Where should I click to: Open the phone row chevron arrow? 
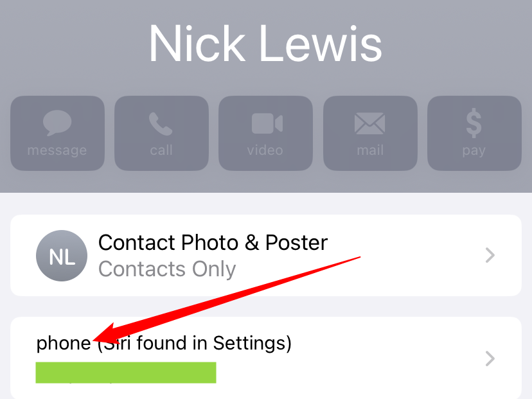(490, 359)
